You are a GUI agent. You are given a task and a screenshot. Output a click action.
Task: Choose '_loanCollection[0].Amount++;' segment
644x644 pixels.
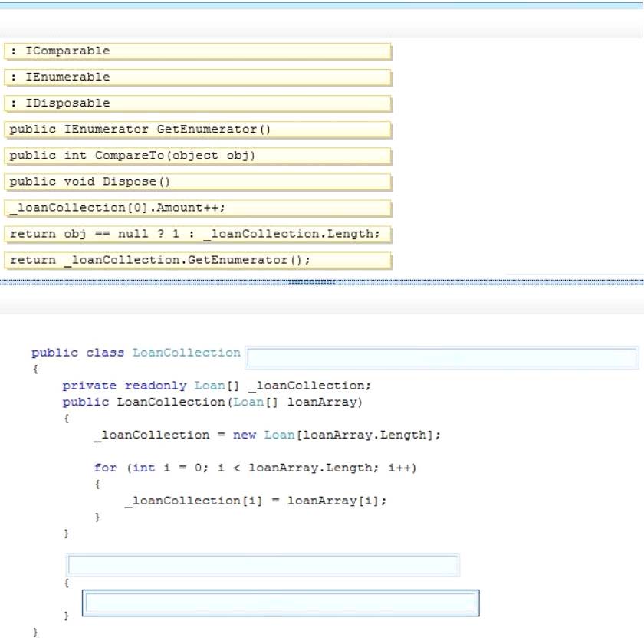198,208
